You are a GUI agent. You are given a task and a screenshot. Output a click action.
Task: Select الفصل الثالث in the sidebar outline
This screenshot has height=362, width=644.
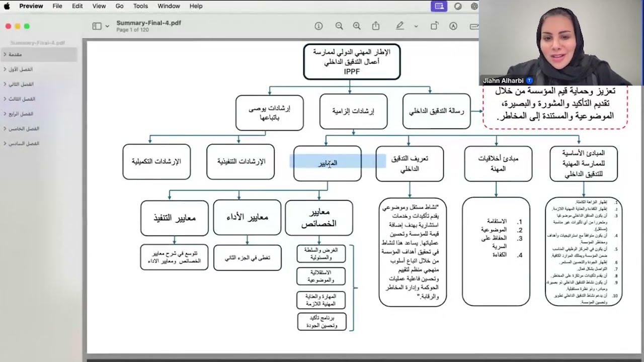pos(22,99)
